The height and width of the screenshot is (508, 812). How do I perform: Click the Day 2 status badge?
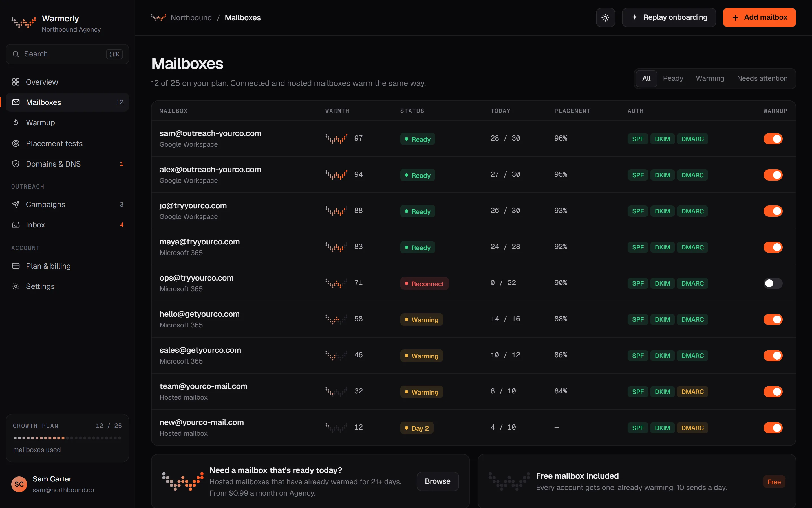pos(417,428)
